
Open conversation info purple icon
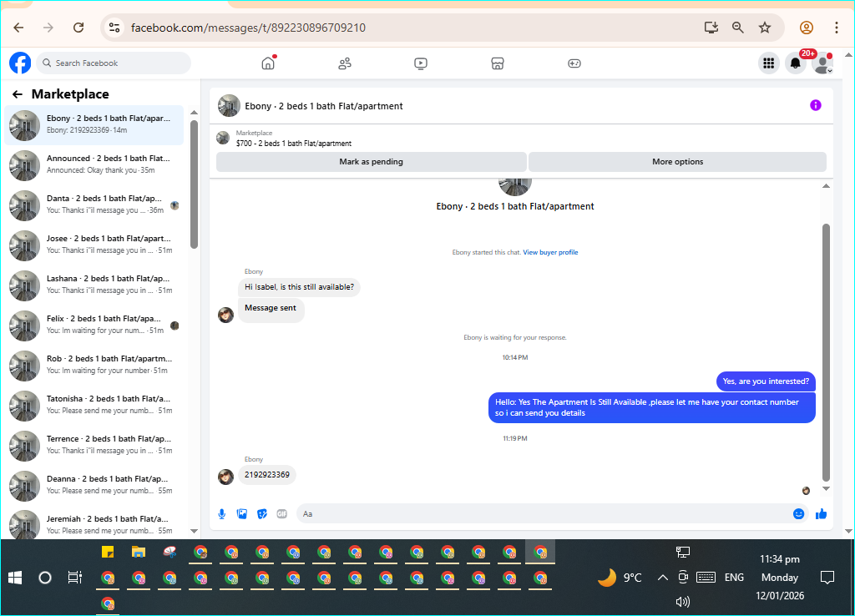coord(815,105)
